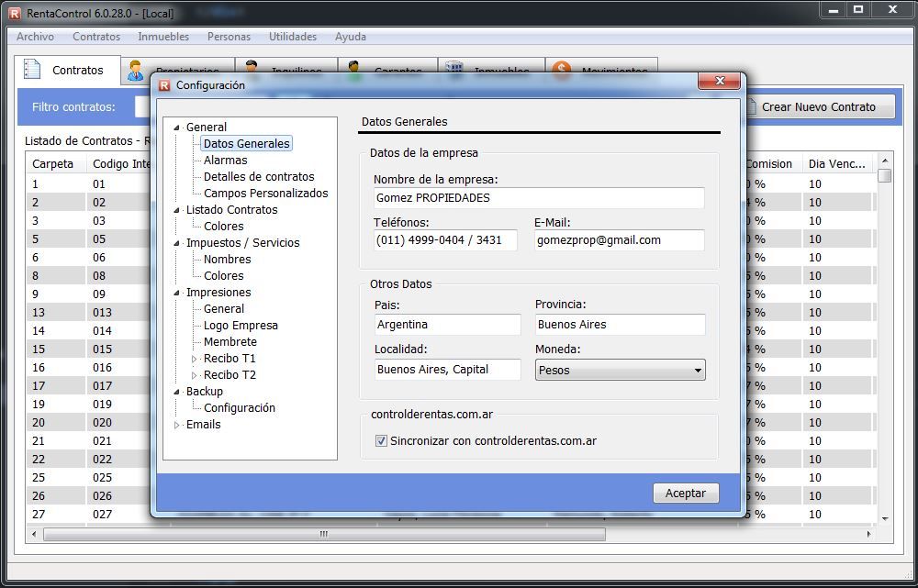Click the Carpeta column header

[x=56, y=164]
